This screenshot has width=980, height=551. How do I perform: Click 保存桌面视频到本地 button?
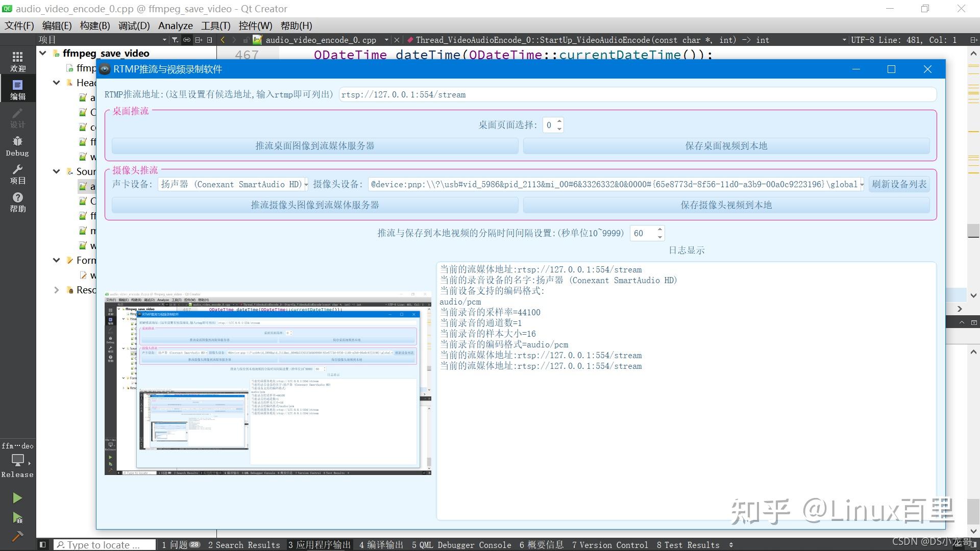pyautogui.click(x=728, y=146)
